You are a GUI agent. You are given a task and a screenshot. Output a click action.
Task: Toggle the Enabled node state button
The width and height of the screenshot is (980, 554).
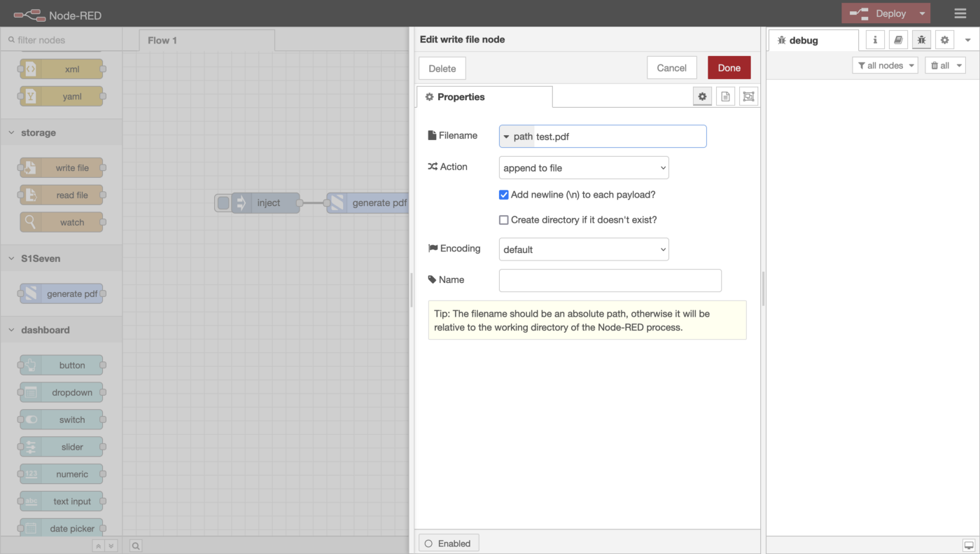(x=449, y=543)
